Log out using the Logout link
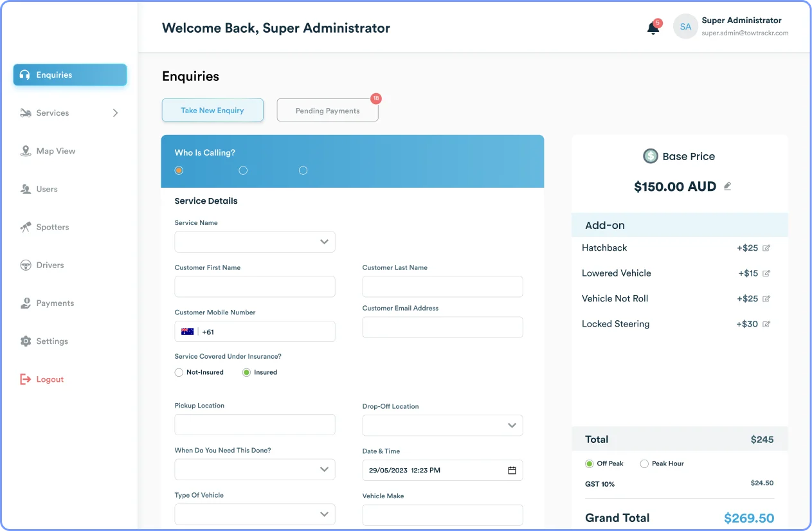The width and height of the screenshot is (812, 531). (50, 379)
